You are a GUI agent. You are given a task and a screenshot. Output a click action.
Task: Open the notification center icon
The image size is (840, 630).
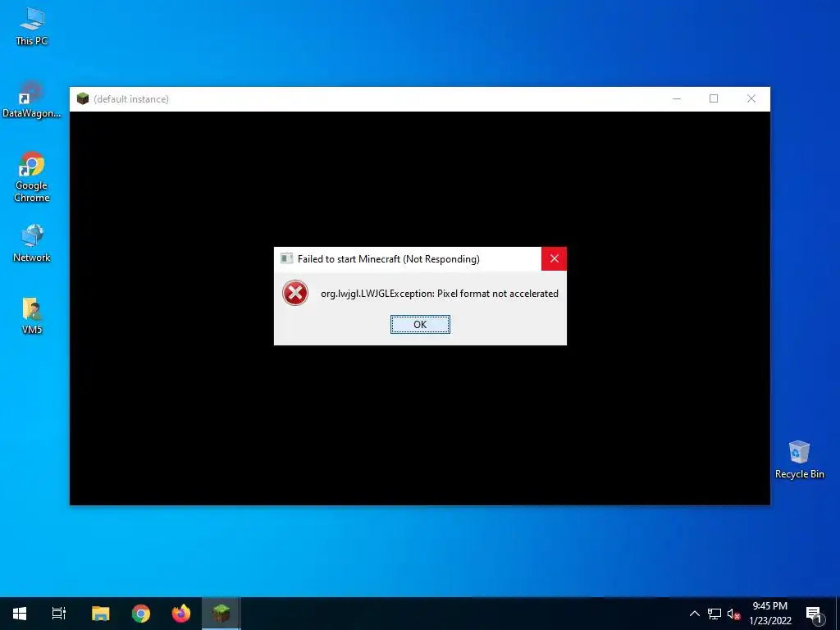click(815, 614)
